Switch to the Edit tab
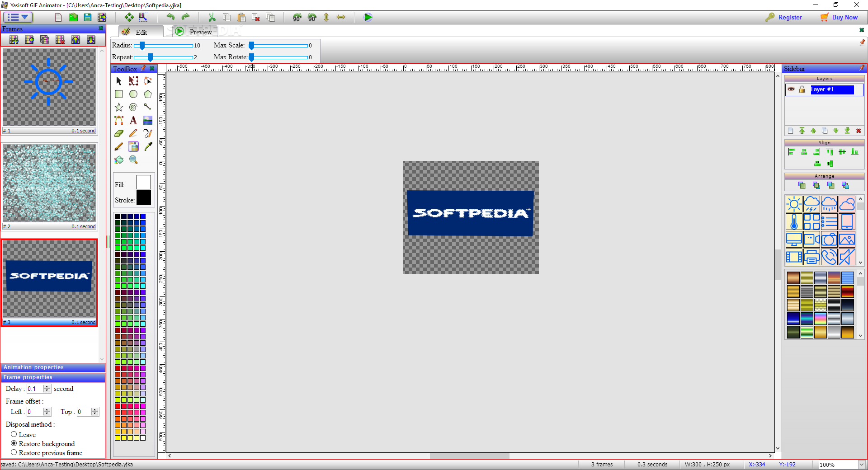 click(141, 32)
